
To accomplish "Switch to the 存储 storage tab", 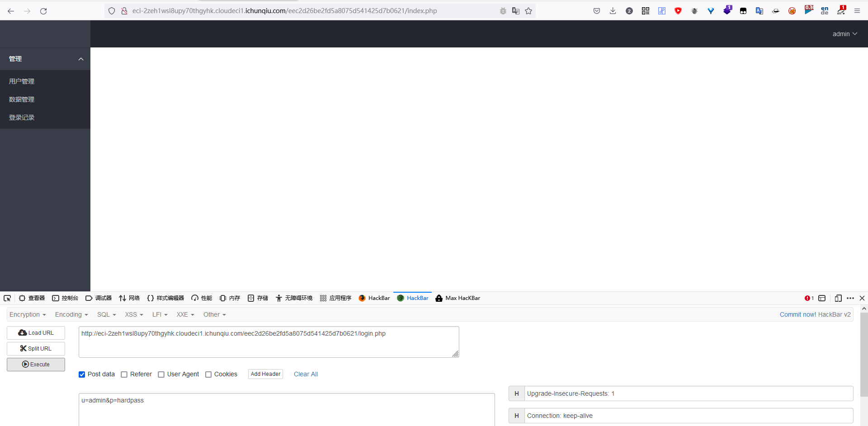I will coord(258,298).
